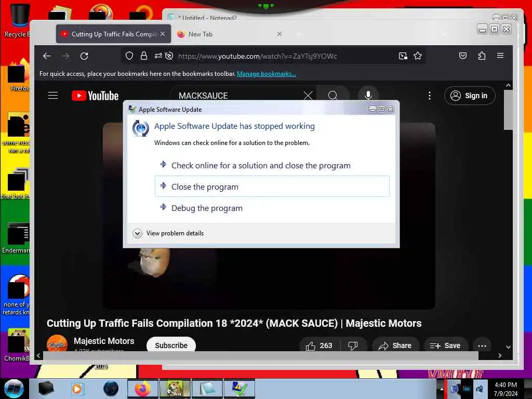This screenshot has width=532, height=399.
Task: Close the Cutting Up Traffic Fails tab
Action: pyautogui.click(x=163, y=34)
